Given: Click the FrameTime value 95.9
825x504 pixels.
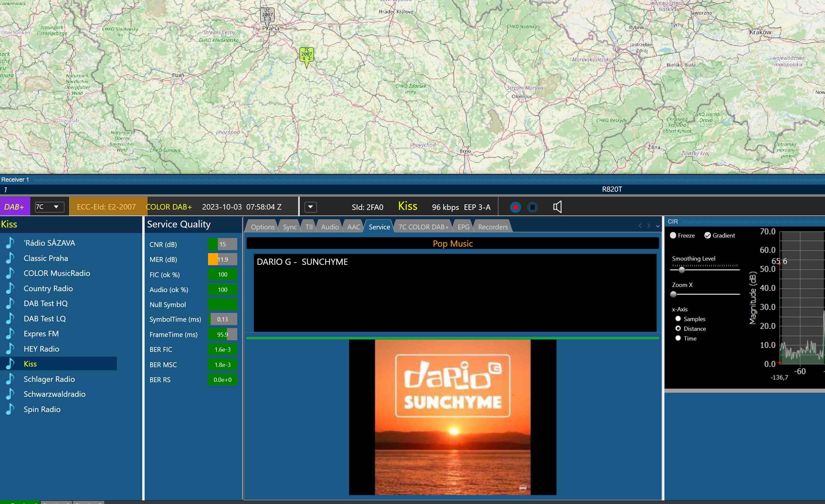Looking at the screenshot, I should tap(222, 334).
